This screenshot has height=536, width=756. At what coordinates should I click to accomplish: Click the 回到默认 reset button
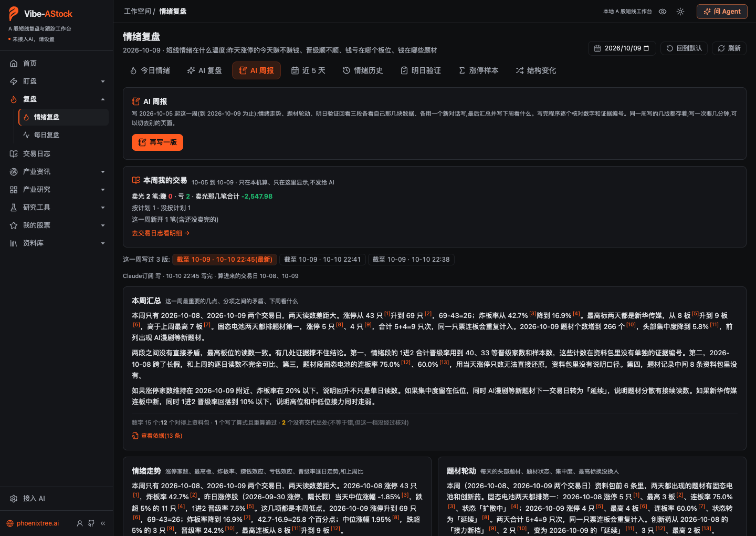pos(684,48)
